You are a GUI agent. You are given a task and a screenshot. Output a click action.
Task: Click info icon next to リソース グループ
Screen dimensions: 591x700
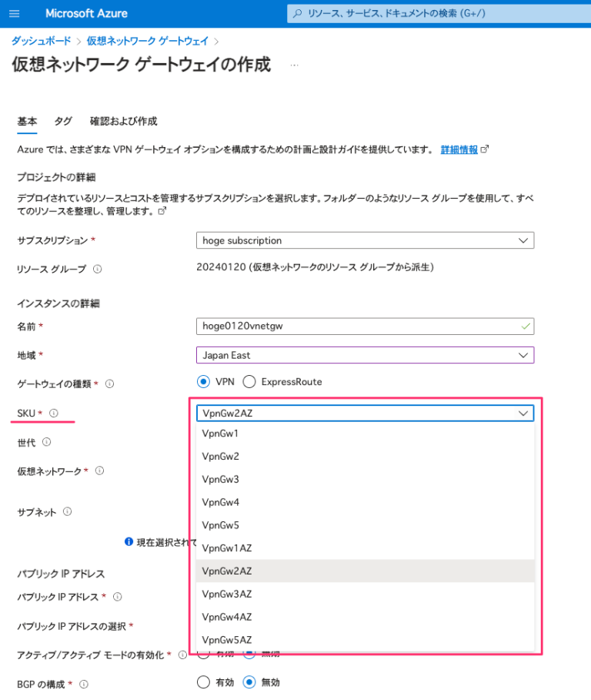(97, 269)
